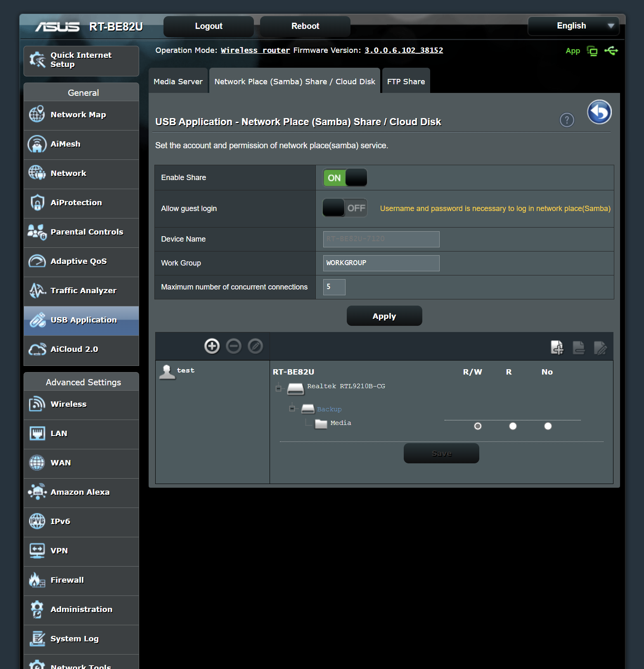
Task: Click the App link in header
Action: [x=573, y=51]
